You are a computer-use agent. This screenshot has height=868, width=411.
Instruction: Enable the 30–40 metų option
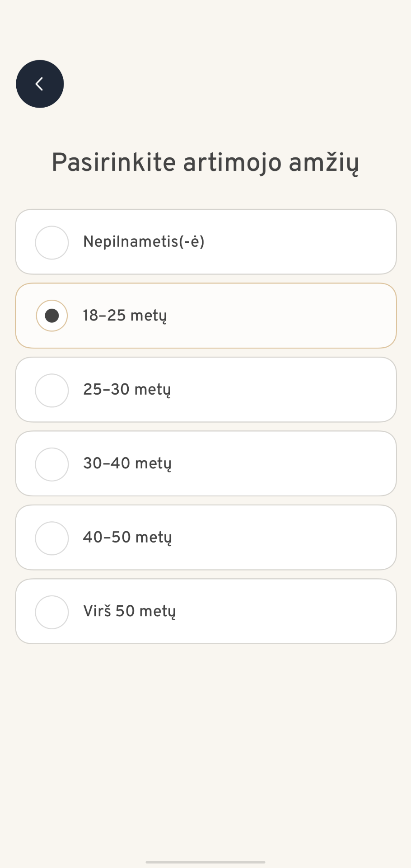coord(51,464)
